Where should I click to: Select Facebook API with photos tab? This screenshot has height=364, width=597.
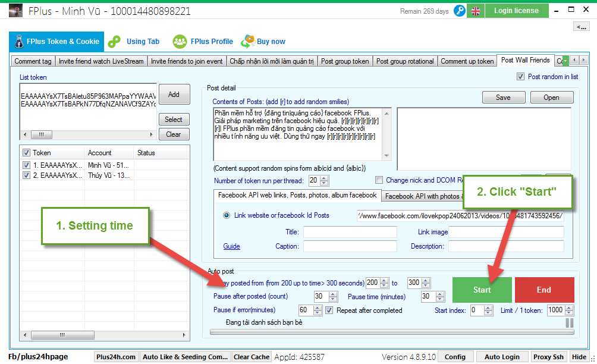click(423, 196)
